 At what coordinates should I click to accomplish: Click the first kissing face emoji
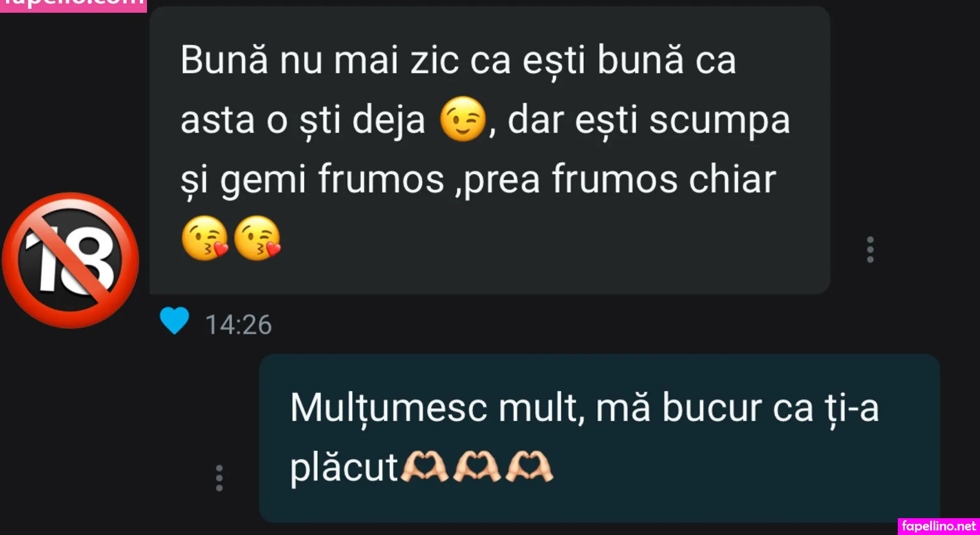205,238
